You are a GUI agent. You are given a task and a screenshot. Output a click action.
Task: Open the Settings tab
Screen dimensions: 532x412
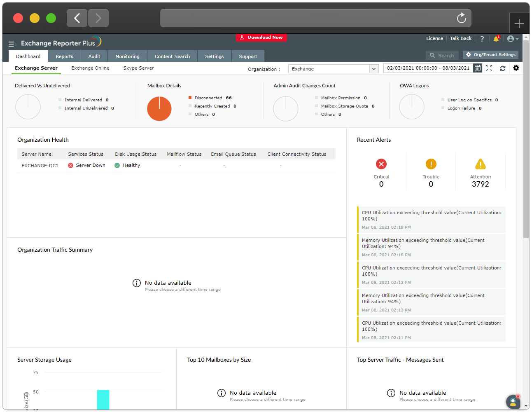215,56
